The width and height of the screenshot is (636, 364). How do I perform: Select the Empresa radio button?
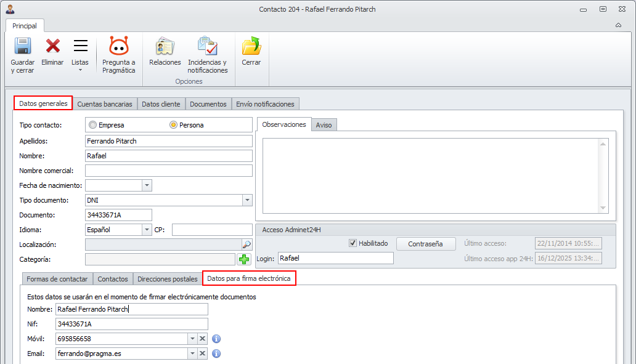93,125
